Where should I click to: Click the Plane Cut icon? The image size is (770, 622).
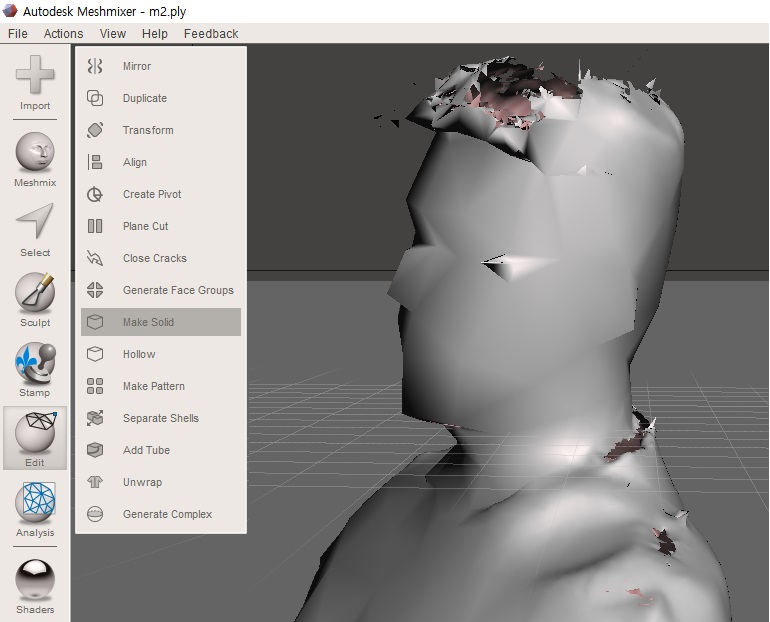[x=95, y=226]
